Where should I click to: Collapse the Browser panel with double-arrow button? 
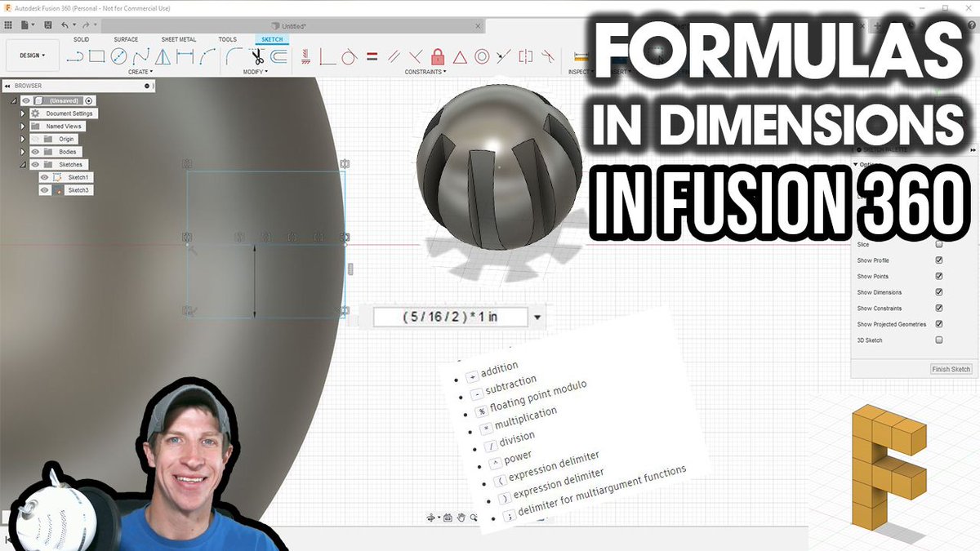point(8,86)
